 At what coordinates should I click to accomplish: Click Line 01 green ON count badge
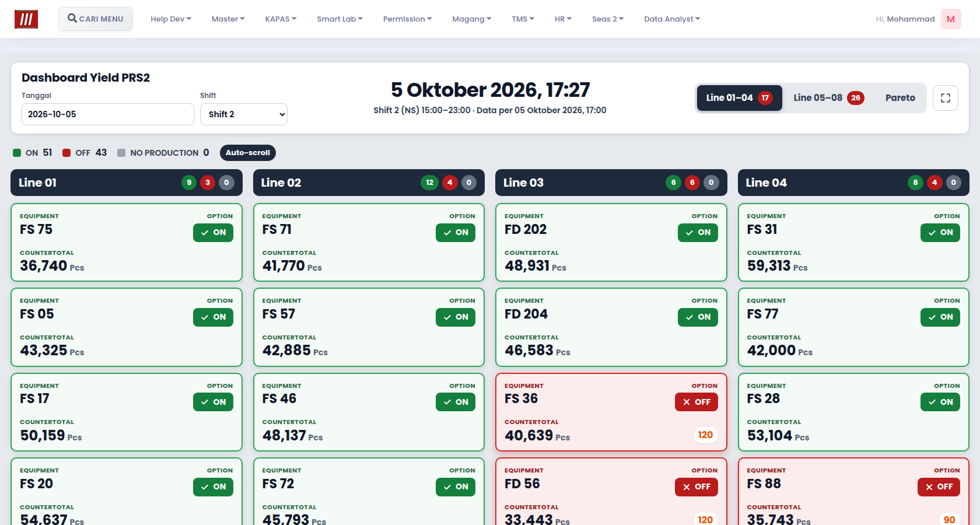(x=189, y=183)
